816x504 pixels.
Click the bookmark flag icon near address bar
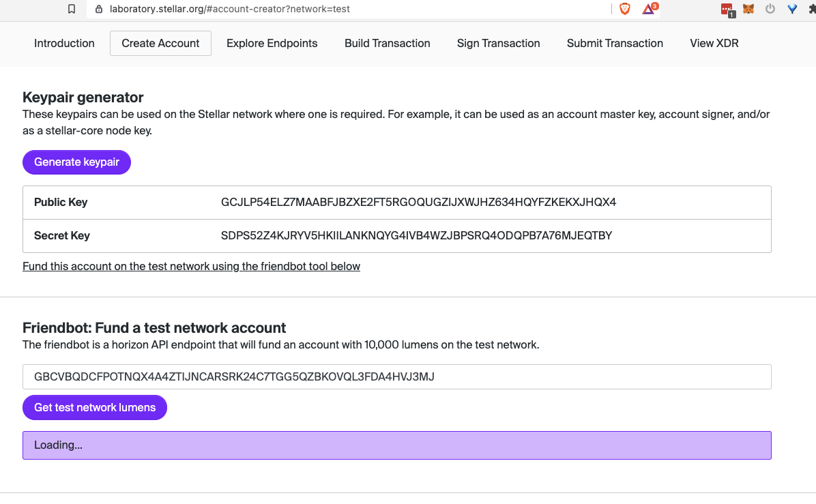pyautogui.click(x=70, y=10)
